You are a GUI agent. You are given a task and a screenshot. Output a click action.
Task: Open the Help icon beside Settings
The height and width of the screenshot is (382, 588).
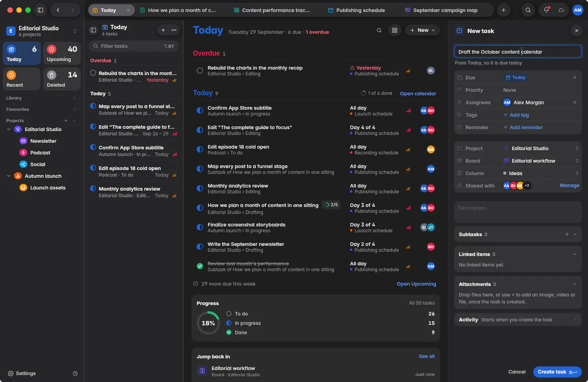(x=75, y=374)
